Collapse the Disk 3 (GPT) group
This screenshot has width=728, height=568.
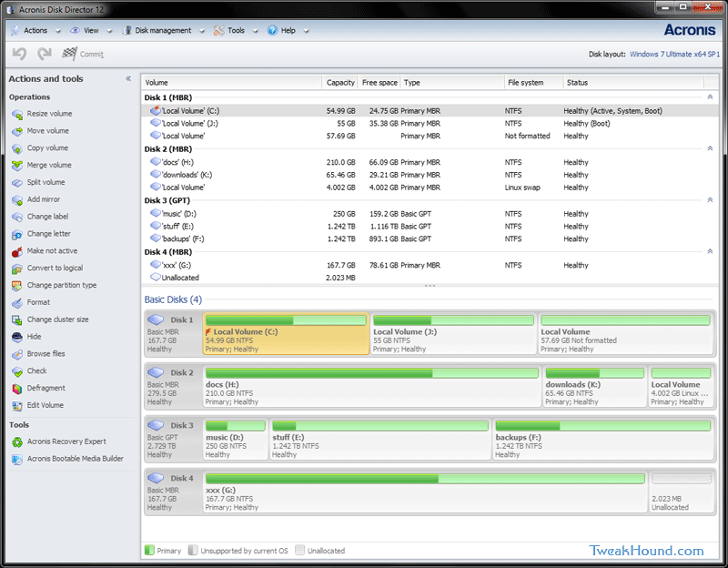[x=710, y=200]
